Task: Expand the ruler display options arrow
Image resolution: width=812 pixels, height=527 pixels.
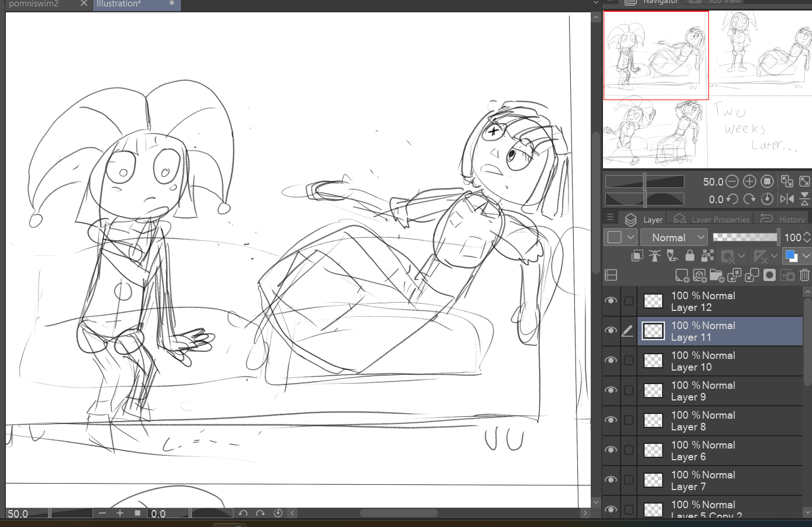Action: pos(774,255)
